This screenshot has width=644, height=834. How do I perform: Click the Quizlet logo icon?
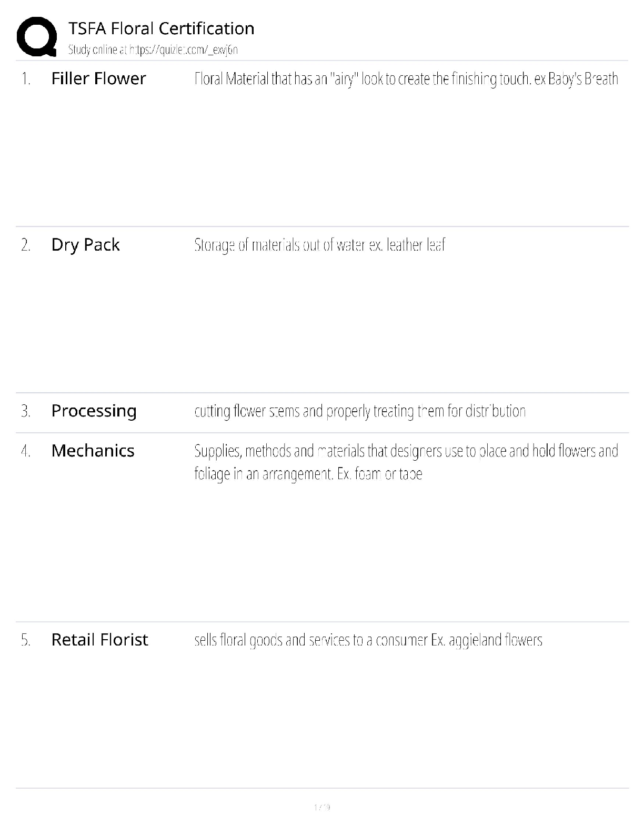tap(37, 36)
